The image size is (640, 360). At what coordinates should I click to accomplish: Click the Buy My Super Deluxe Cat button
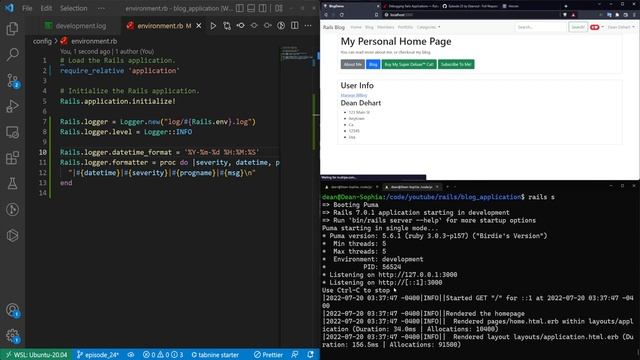tap(409, 64)
